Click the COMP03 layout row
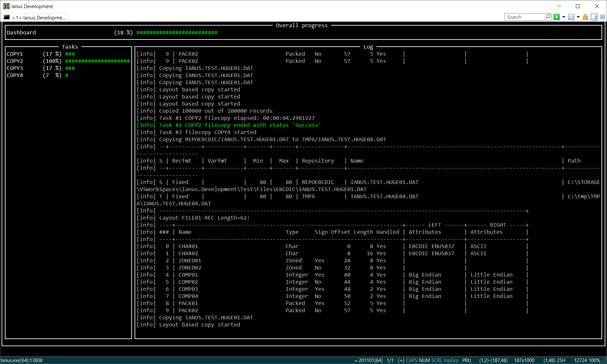Image resolution: width=607 pixels, height=364 pixels. pos(333,289)
